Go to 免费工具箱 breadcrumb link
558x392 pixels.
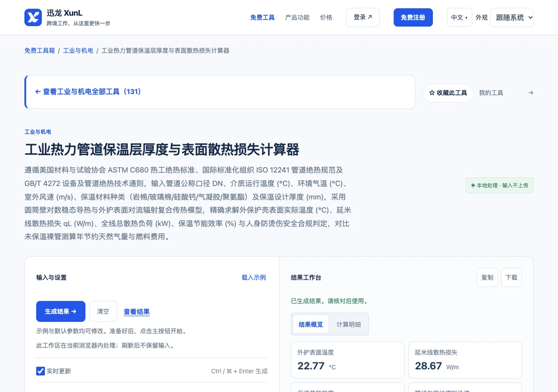click(x=40, y=51)
